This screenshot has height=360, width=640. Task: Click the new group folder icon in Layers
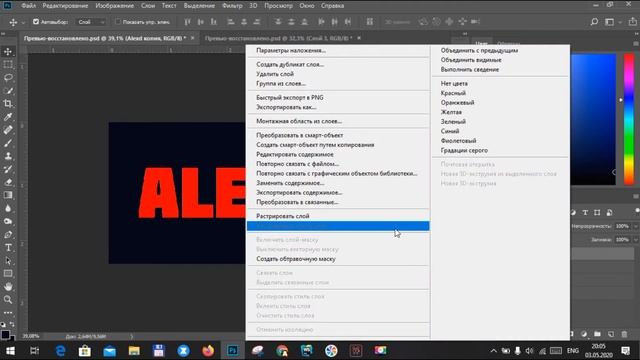click(x=597, y=334)
